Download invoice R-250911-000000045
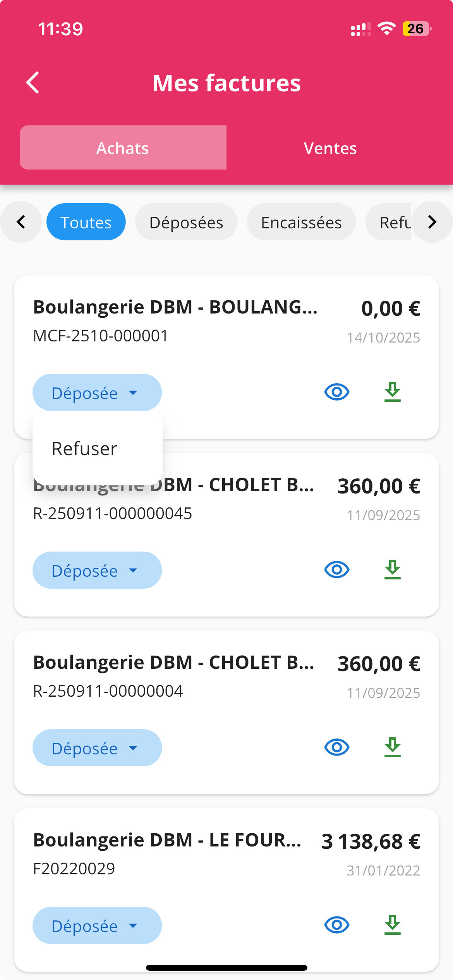 392,570
